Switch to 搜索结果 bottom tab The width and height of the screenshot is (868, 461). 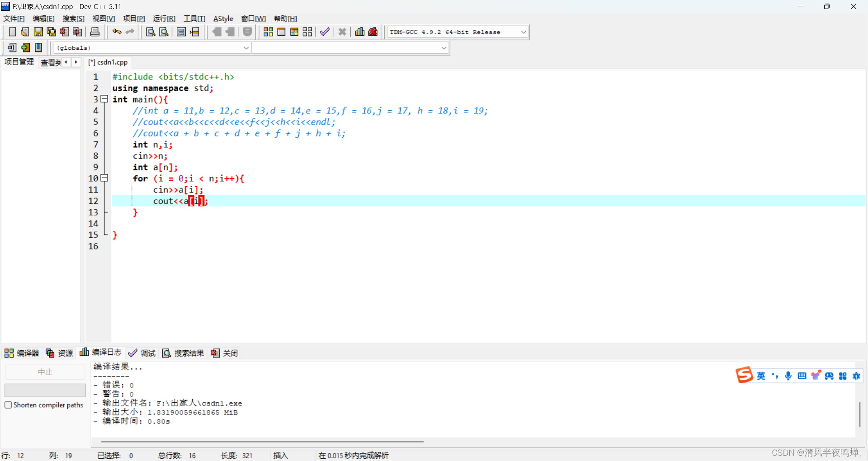pyautogui.click(x=183, y=353)
